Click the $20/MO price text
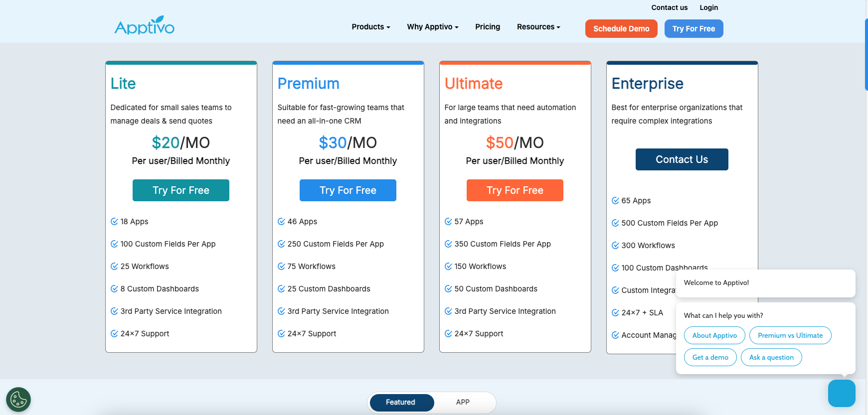Viewport: 868px width, 415px height. tap(181, 143)
